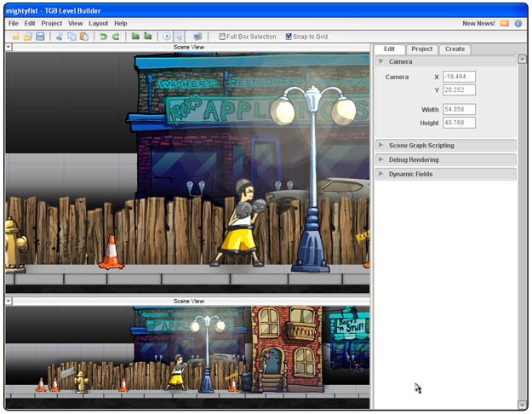This screenshot has height=414, width=532.
Task: Click the New News! link
Action: tap(478, 24)
